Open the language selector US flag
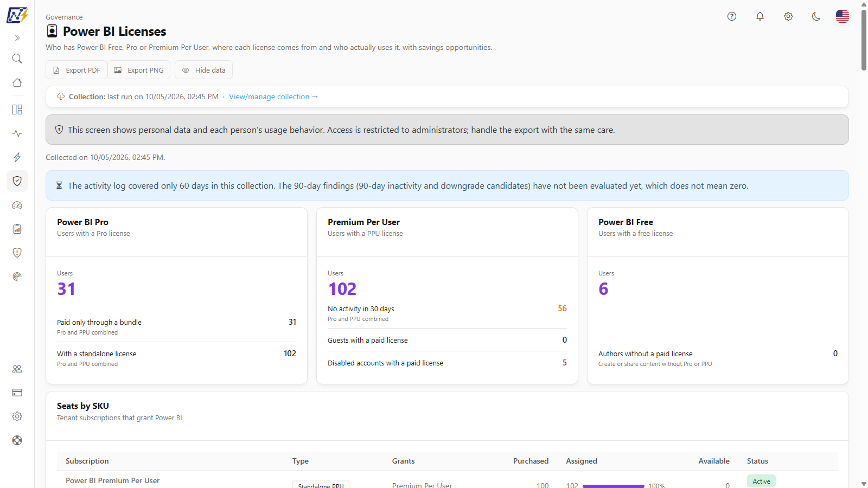 843,16
